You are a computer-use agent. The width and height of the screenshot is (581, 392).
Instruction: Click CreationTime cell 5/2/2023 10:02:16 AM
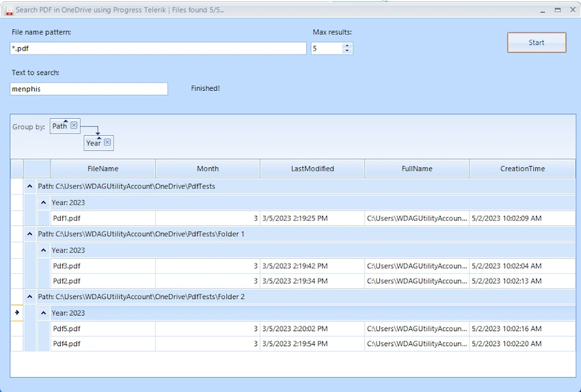click(x=522, y=328)
